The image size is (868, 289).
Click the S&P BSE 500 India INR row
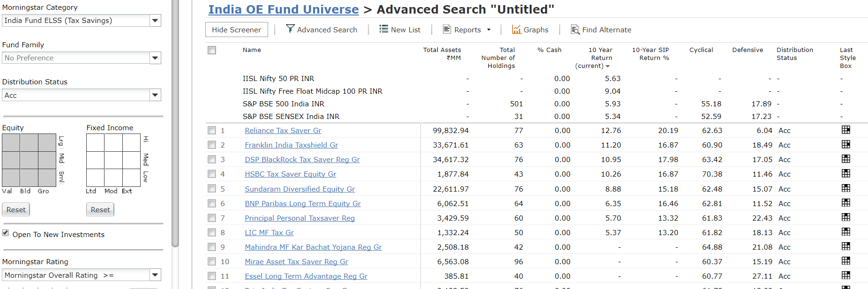537,104
